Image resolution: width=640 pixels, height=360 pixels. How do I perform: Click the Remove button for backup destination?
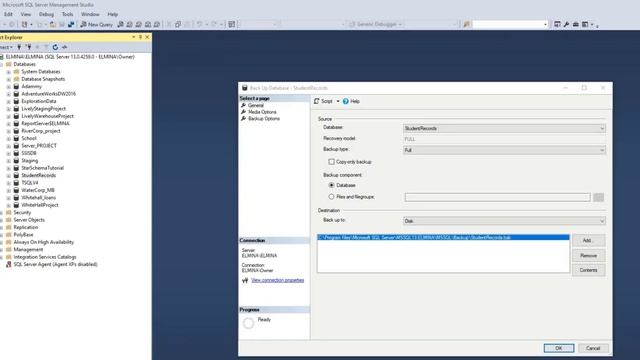pyautogui.click(x=588, y=256)
